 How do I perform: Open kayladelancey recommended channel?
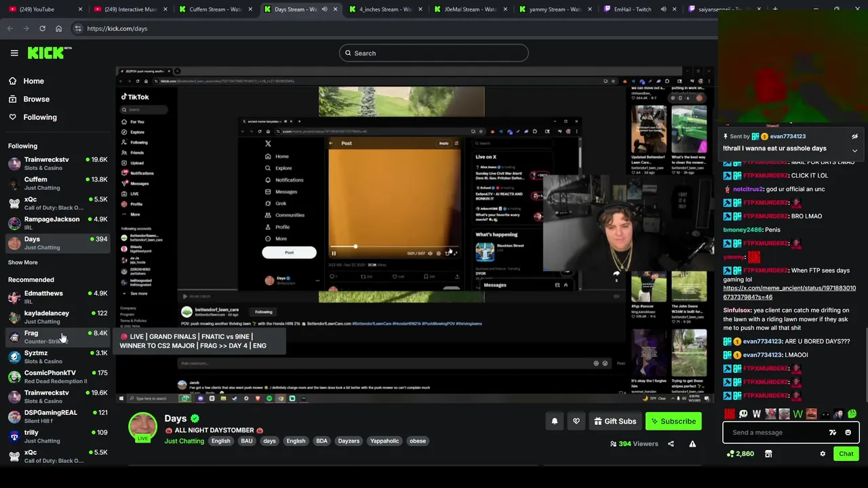click(x=58, y=317)
